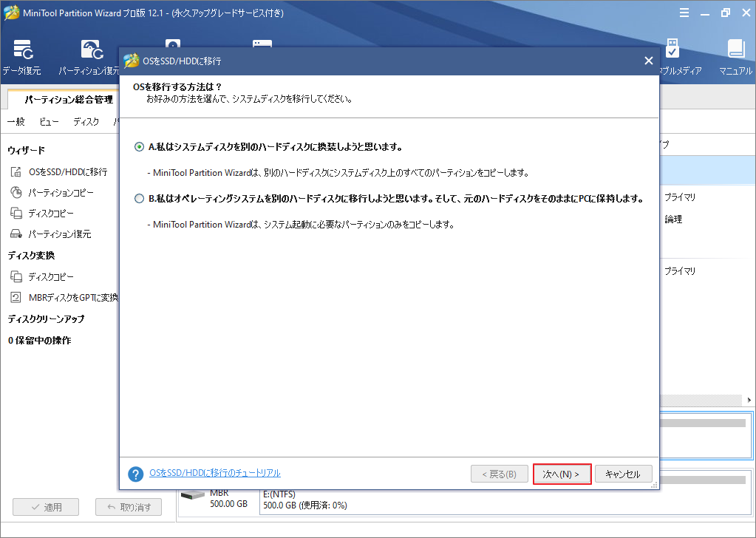Close the OSをSSD/HDDに移行 dialog
Screen dimensions: 756x538
[x=648, y=61]
